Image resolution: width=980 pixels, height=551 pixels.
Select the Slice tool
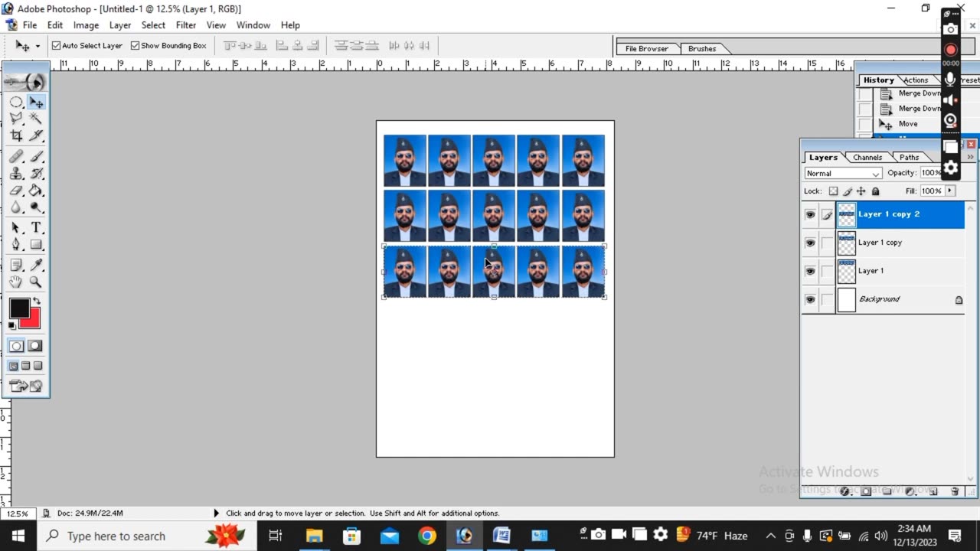click(36, 135)
